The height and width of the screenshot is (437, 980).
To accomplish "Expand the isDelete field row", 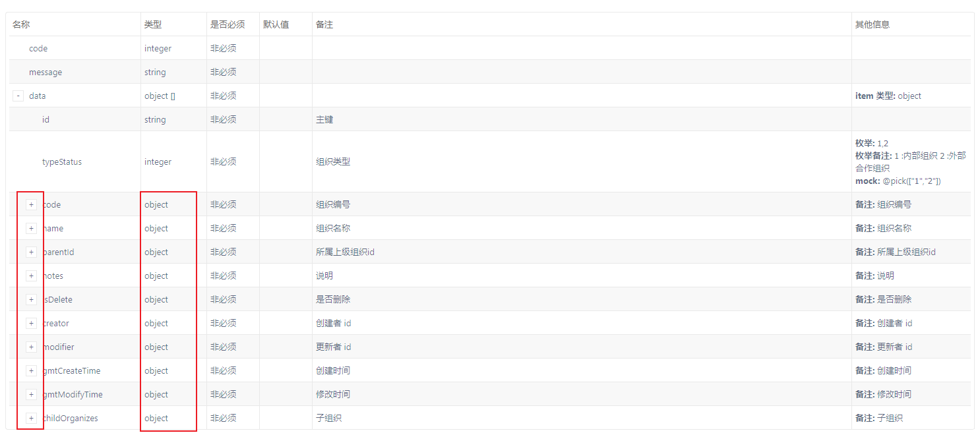I will [31, 299].
